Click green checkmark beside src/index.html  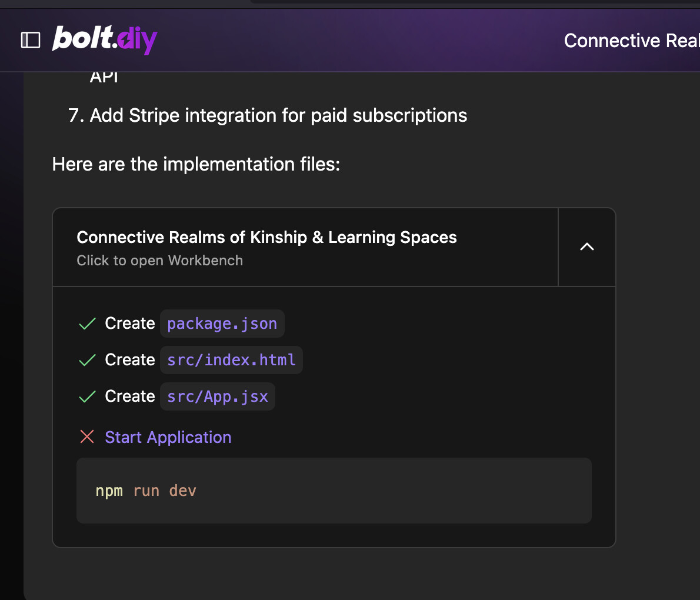[x=87, y=360]
